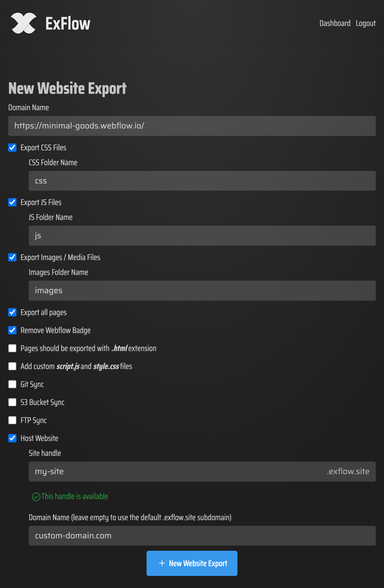The height and width of the screenshot is (588, 384).
Task: Click the green handle availability checkmark icon
Action: (36, 497)
